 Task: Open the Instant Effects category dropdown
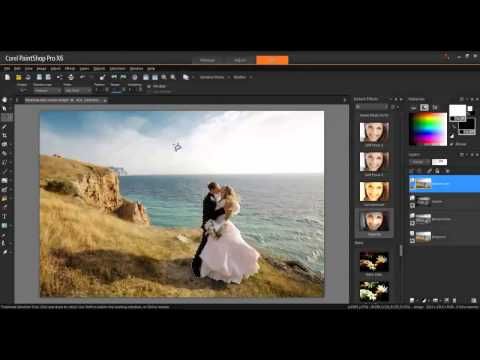[372, 107]
